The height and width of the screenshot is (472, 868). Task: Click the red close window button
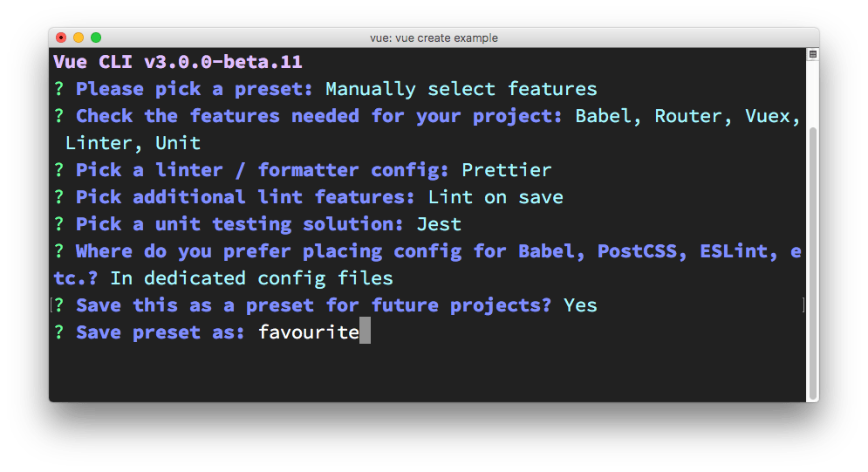61,38
